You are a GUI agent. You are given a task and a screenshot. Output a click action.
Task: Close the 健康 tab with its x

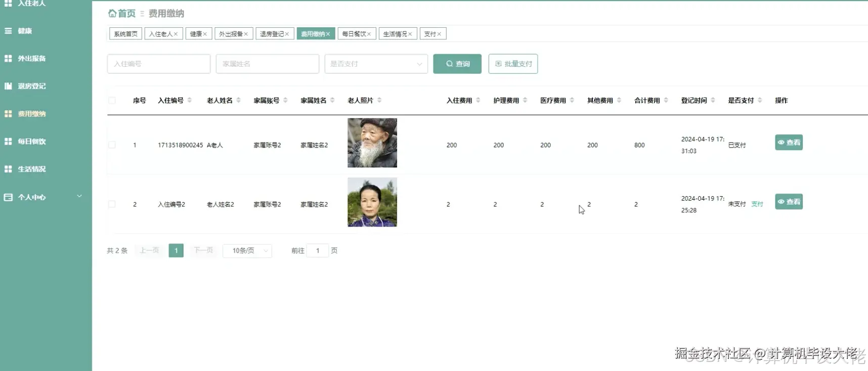[205, 34]
